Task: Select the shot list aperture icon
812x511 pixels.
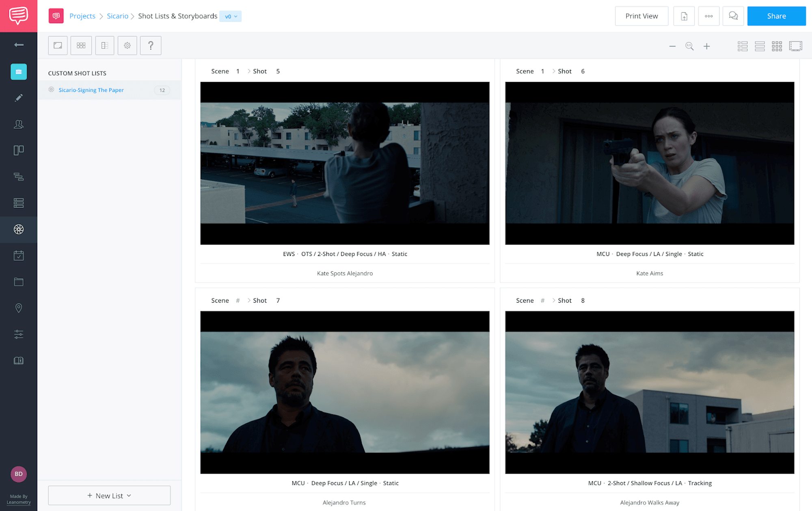Action: (19, 230)
